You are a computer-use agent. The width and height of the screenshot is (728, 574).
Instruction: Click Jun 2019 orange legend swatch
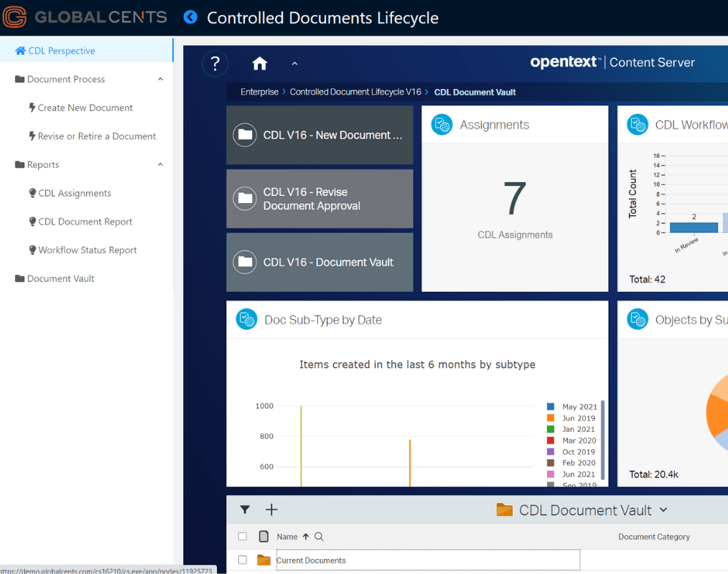click(551, 418)
